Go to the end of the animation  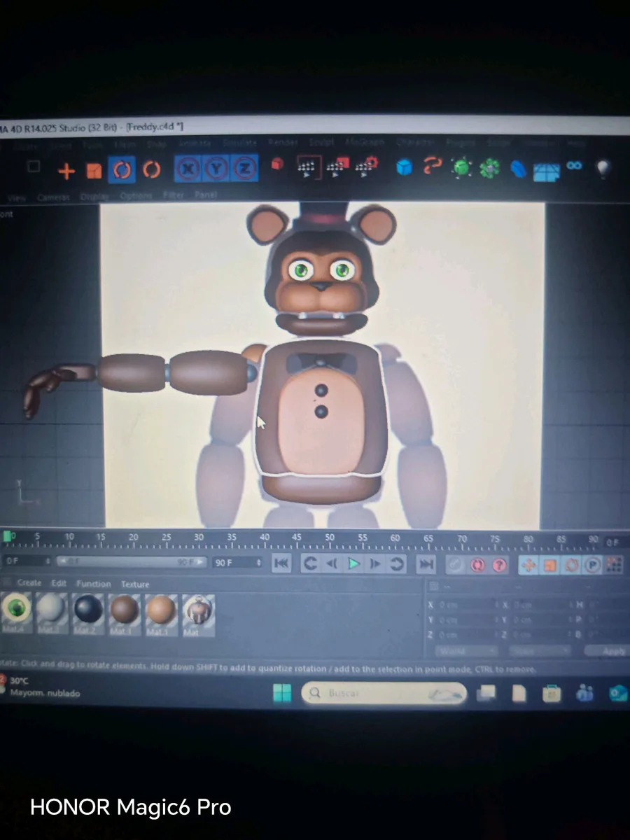426,564
